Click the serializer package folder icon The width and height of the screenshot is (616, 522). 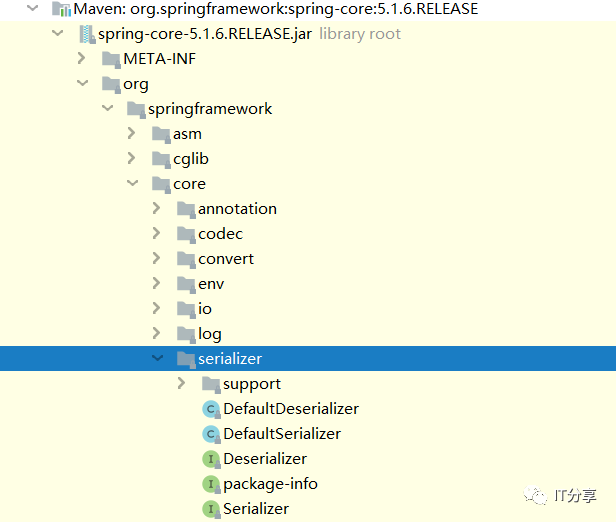point(186,359)
